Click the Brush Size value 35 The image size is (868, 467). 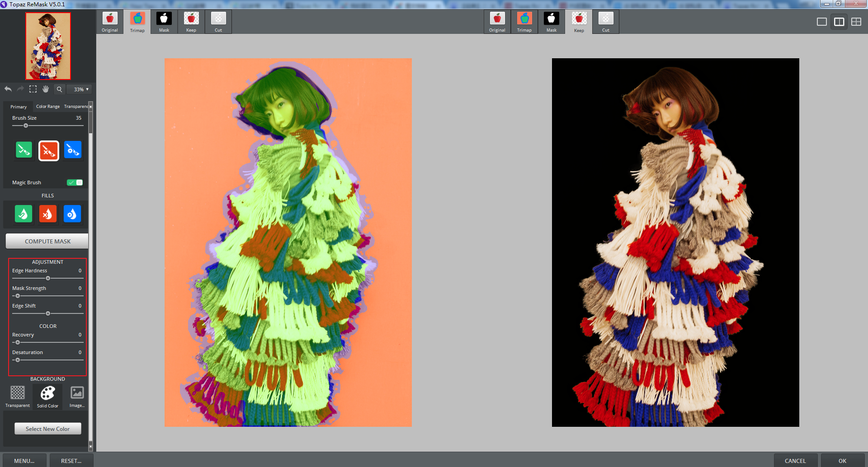pos(79,118)
